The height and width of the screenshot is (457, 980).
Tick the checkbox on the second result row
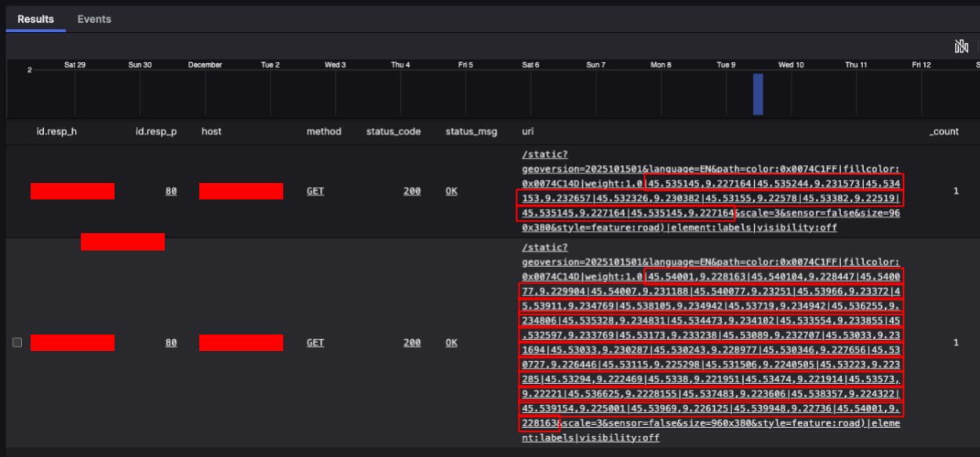(17, 342)
